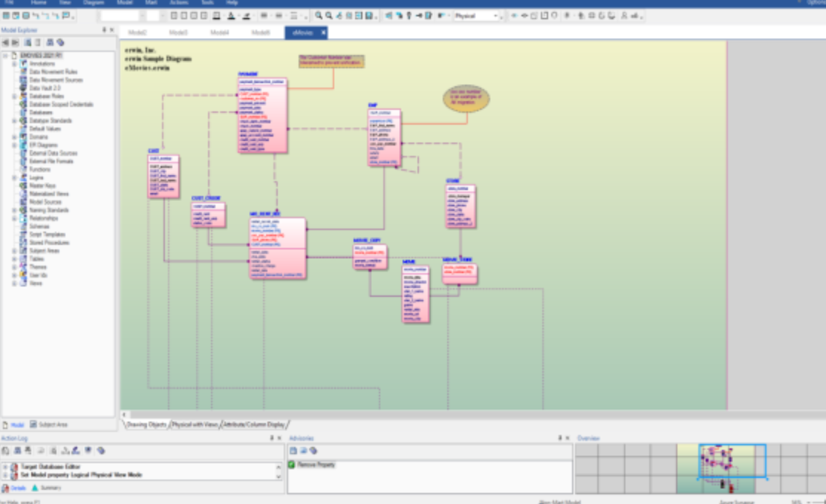Click the CUST table entity in diagram
The height and width of the screenshot is (504, 826).
click(163, 177)
